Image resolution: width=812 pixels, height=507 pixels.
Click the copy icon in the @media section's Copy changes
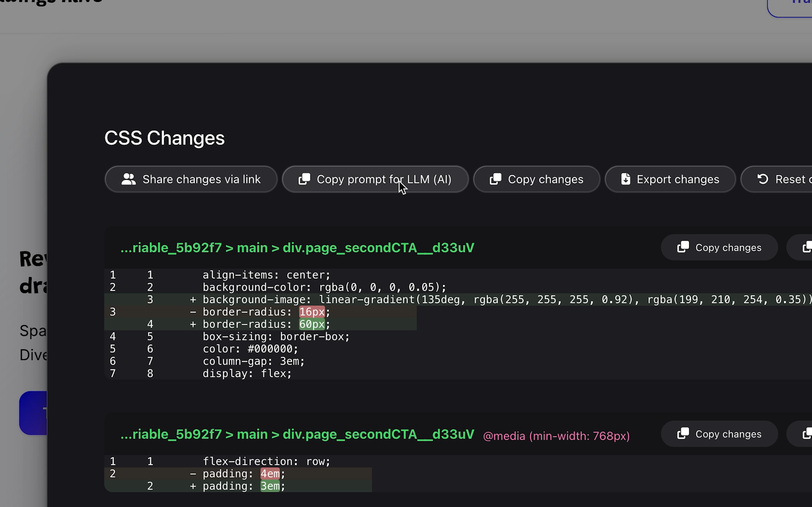(683, 434)
